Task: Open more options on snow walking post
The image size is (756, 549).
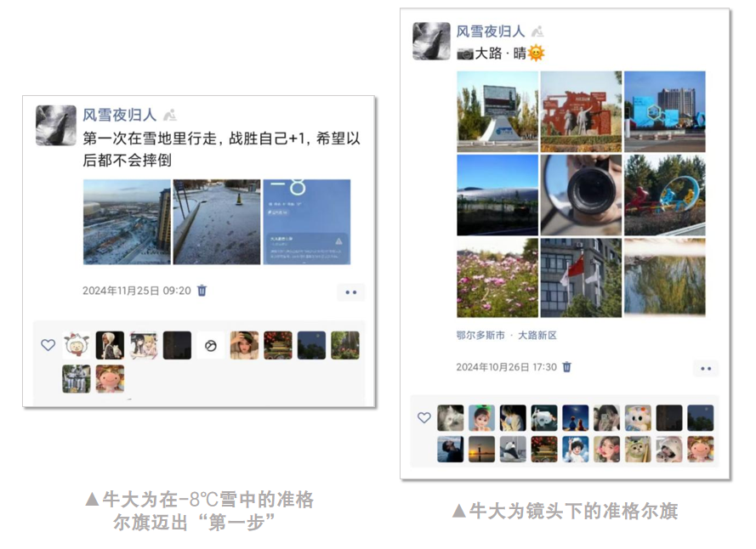Action: tap(351, 292)
